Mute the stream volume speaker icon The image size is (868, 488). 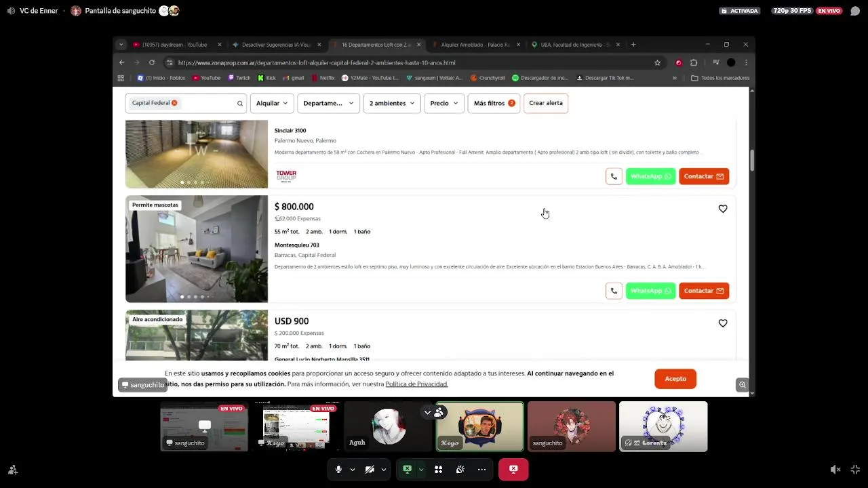(835, 469)
